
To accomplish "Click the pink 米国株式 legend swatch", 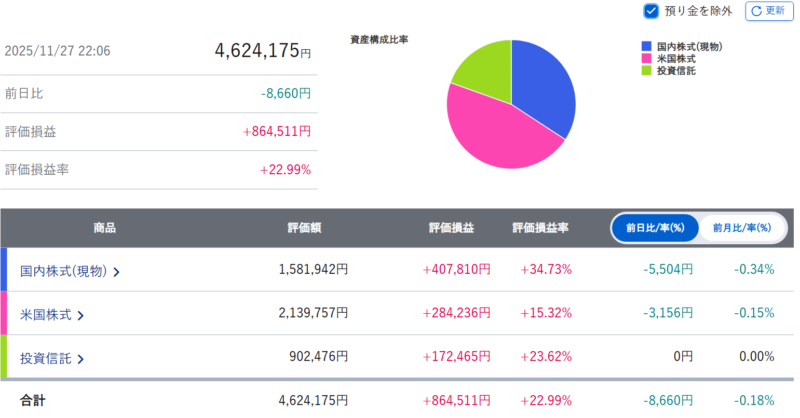I will (647, 59).
